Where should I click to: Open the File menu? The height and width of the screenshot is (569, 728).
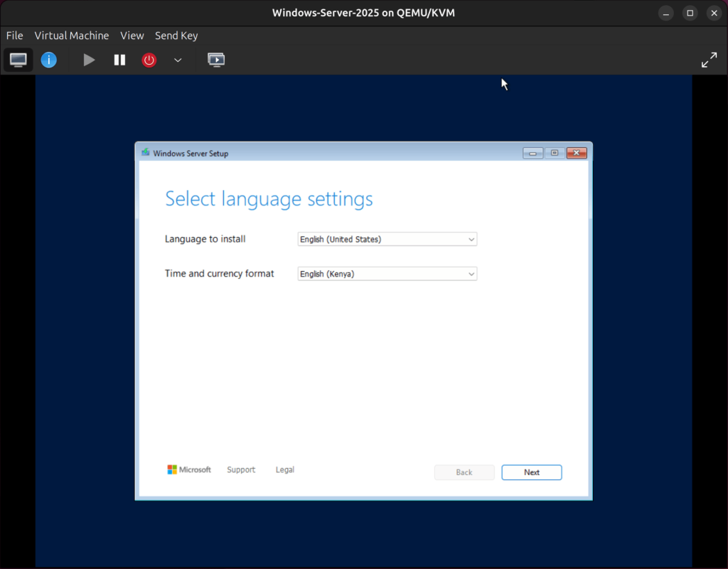14,35
